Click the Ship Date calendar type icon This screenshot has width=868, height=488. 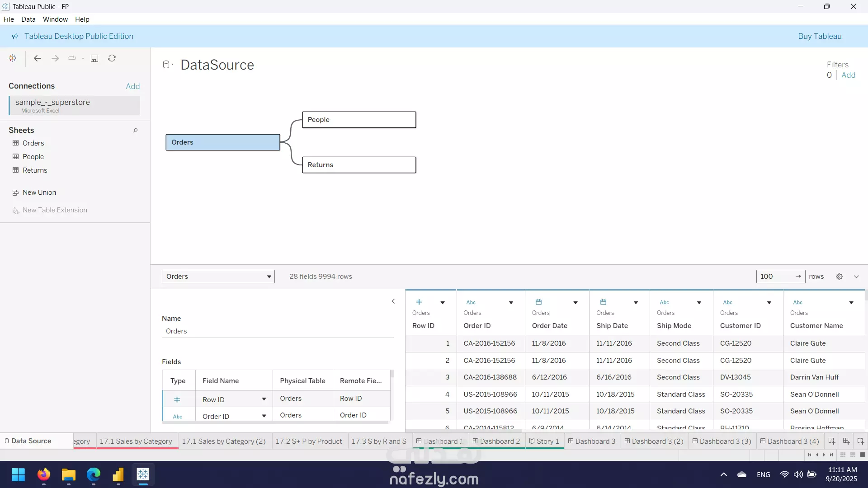(603, 302)
